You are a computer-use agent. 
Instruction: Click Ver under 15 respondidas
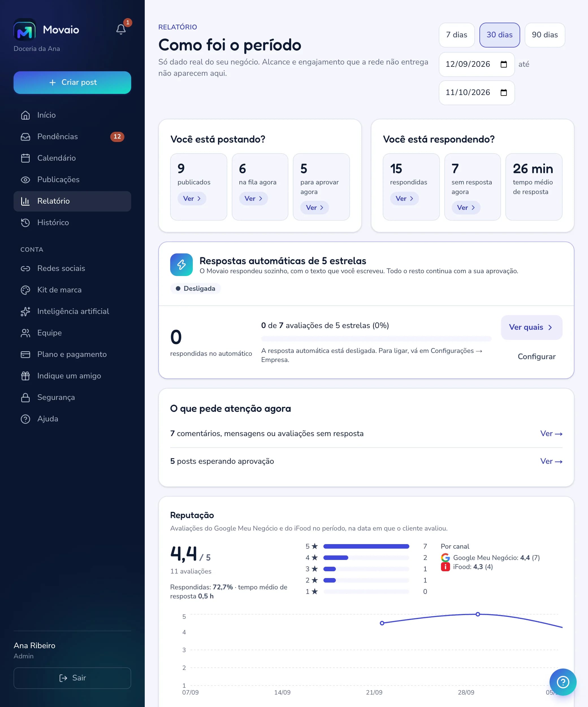click(404, 199)
